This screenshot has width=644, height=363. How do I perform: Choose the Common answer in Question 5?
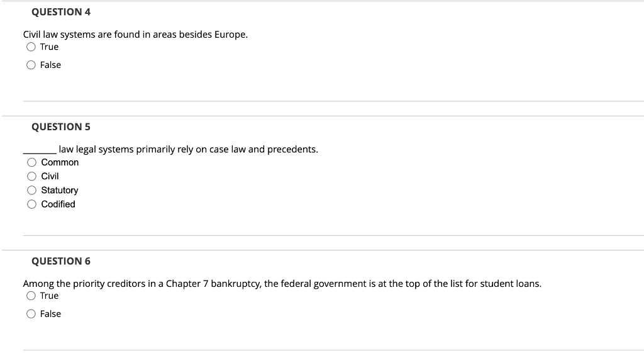pyautogui.click(x=31, y=161)
